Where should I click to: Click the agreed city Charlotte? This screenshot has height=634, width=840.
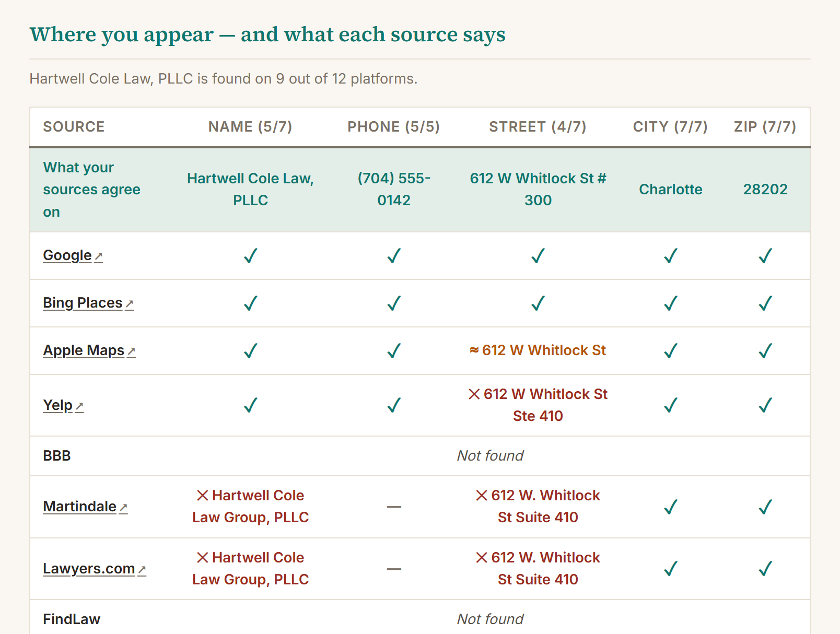671,189
